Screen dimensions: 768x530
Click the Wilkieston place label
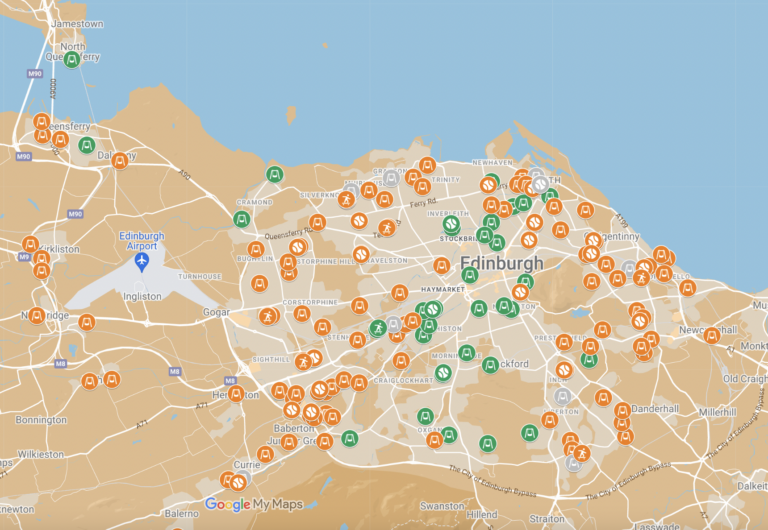pyautogui.click(x=41, y=454)
